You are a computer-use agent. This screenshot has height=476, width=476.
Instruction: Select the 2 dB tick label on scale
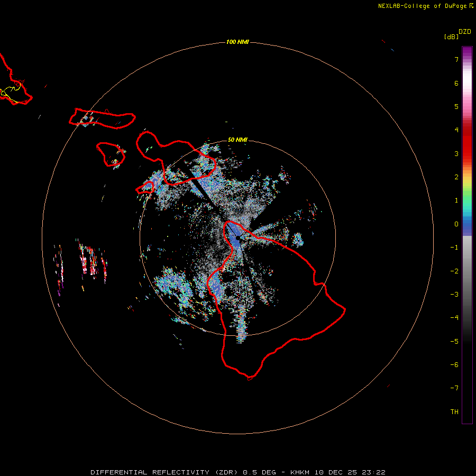tap(456, 177)
